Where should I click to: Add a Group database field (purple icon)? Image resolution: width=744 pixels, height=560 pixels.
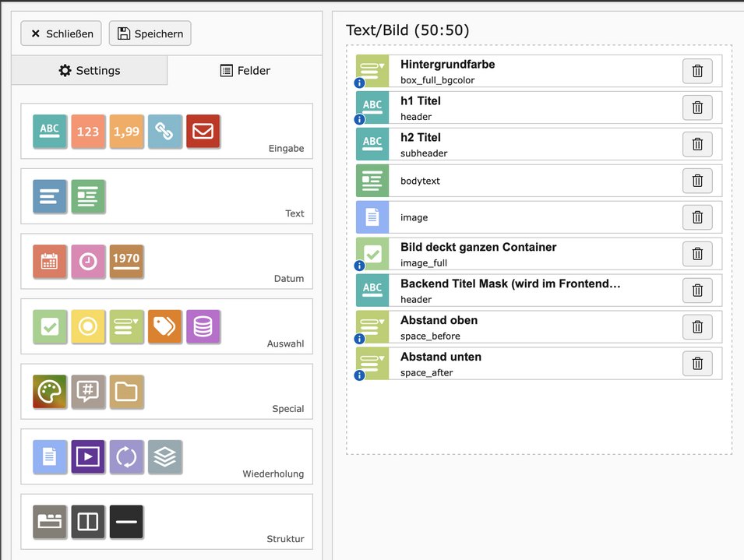point(203,326)
